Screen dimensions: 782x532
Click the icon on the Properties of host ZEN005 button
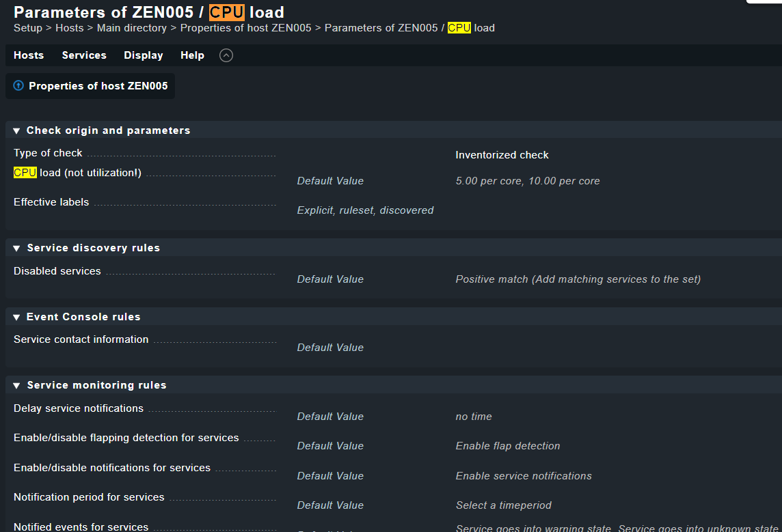point(18,85)
